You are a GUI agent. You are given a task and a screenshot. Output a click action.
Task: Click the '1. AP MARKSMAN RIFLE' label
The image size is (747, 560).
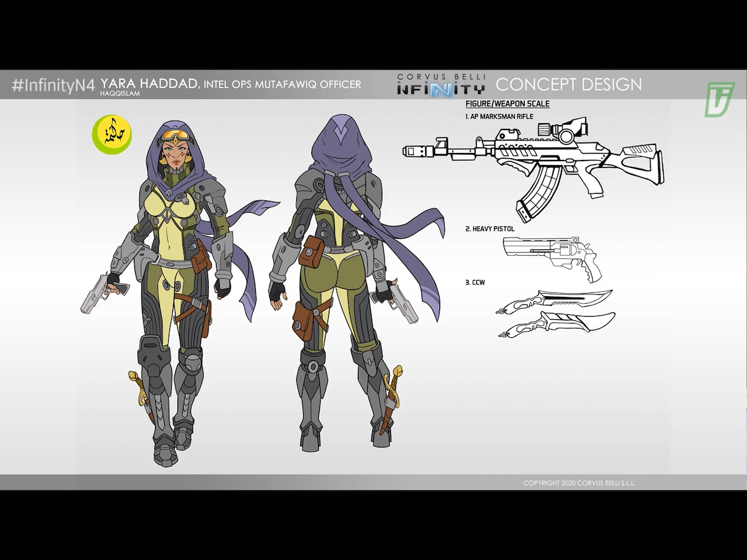click(499, 116)
